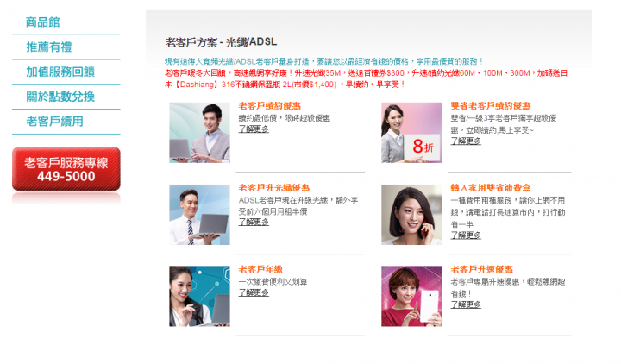Click the woman holding white tablet thumbnail
The height and width of the screenshot is (364, 621).
click(x=411, y=296)
